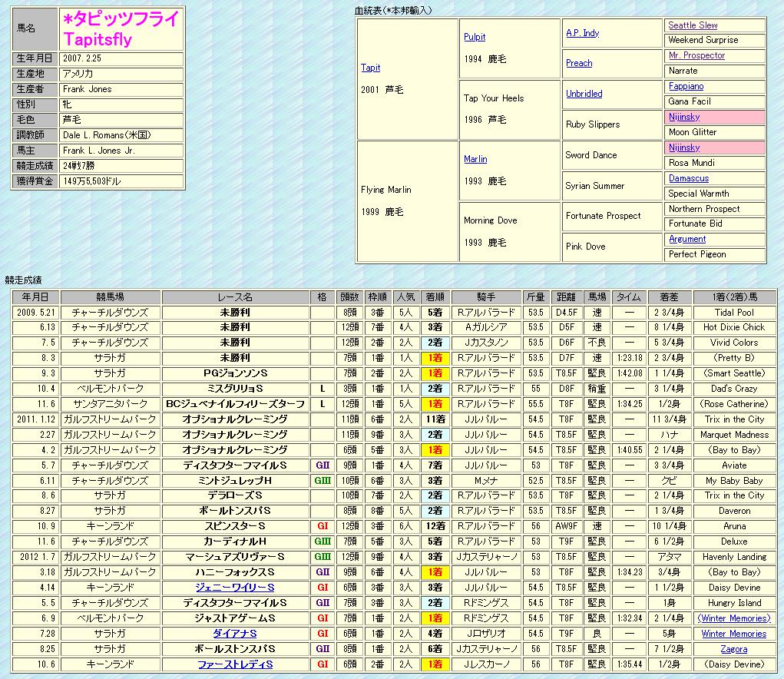Click the ダイアナS race link
The height and width of the screenshot is (679, 784).
tap(235, 634)
